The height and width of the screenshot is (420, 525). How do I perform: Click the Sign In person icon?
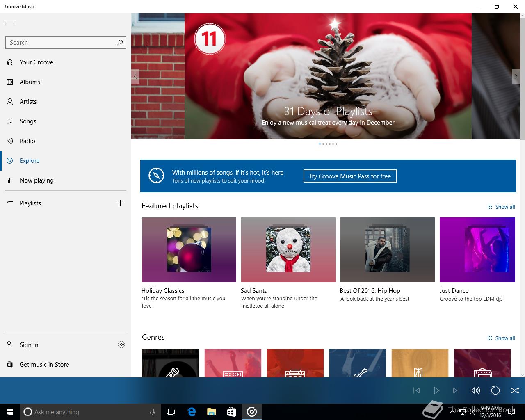[x=10, y=345]
